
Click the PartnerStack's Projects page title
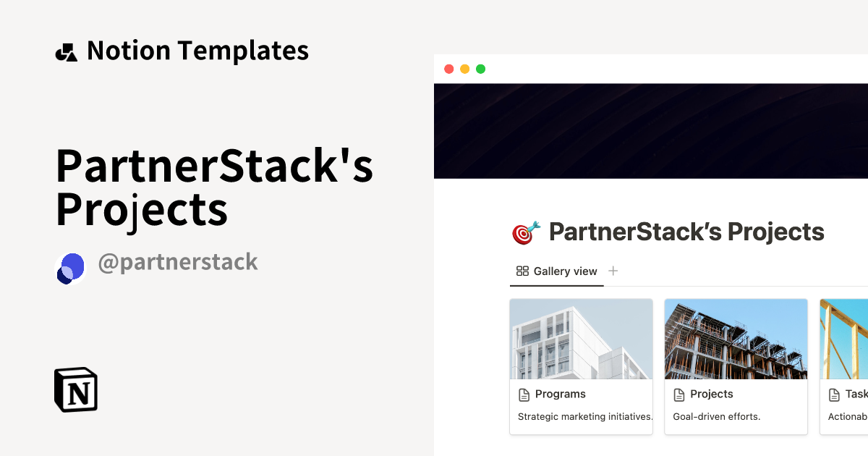pos(686,232)
